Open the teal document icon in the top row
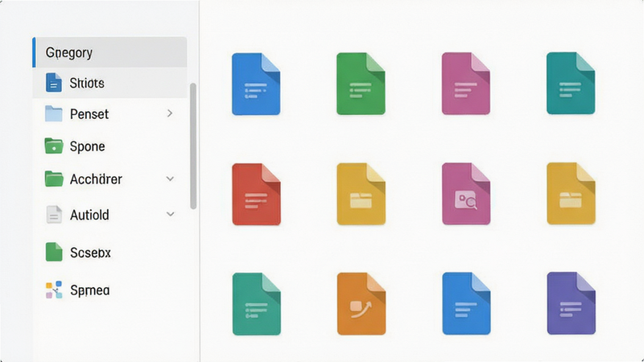 tap(571, 83)
